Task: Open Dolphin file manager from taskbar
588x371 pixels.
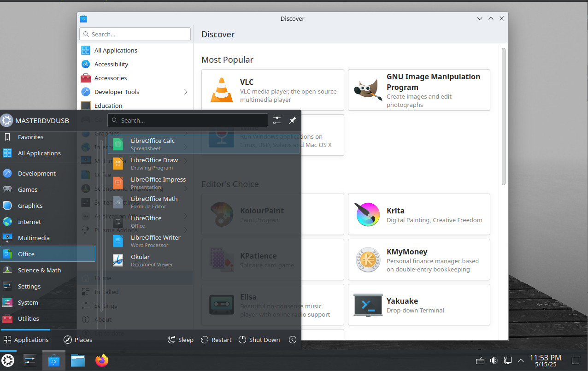Action: (x=78, y=360)
